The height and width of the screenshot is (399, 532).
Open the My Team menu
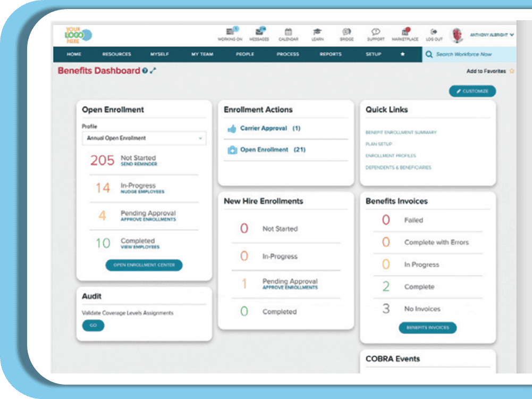click(x=202, y=54)
